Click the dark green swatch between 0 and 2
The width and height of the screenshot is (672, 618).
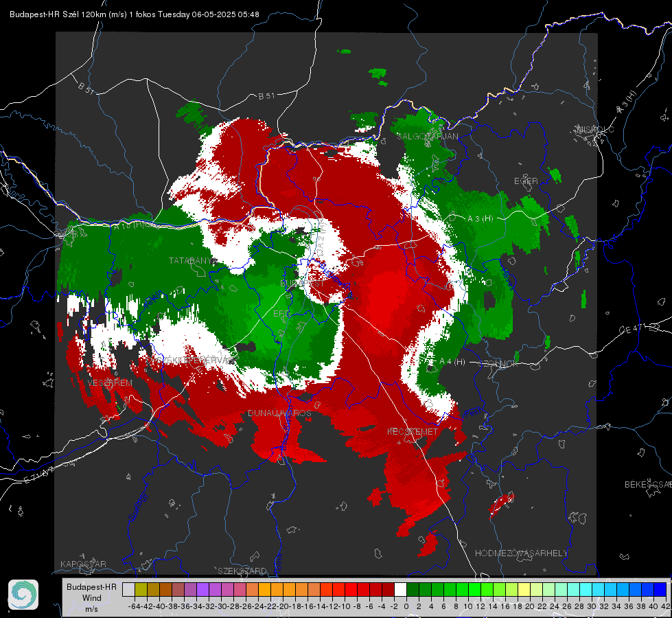click(413, 589)
